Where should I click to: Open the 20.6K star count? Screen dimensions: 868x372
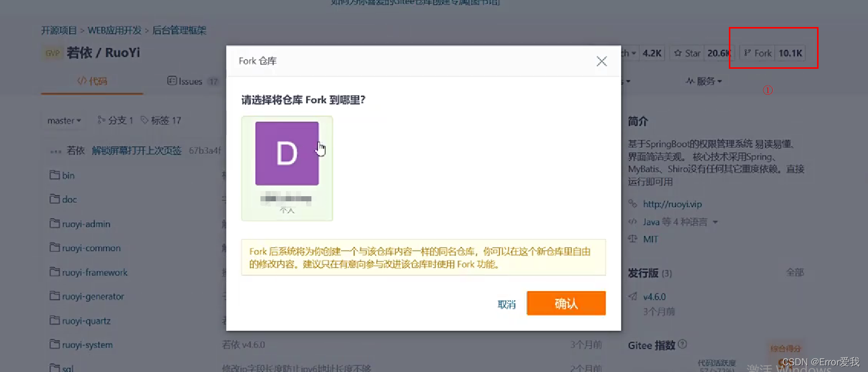click(718, 53)
